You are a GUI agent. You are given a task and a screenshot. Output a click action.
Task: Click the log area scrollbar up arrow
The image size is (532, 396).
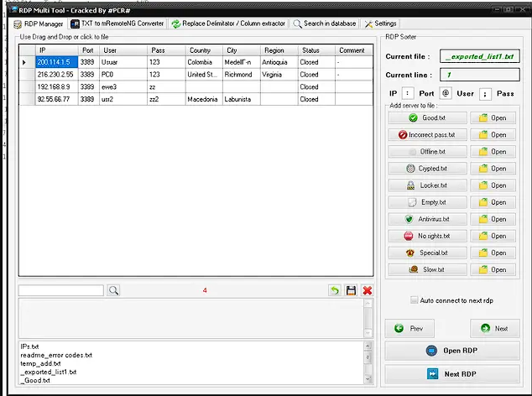pos(368,303)
